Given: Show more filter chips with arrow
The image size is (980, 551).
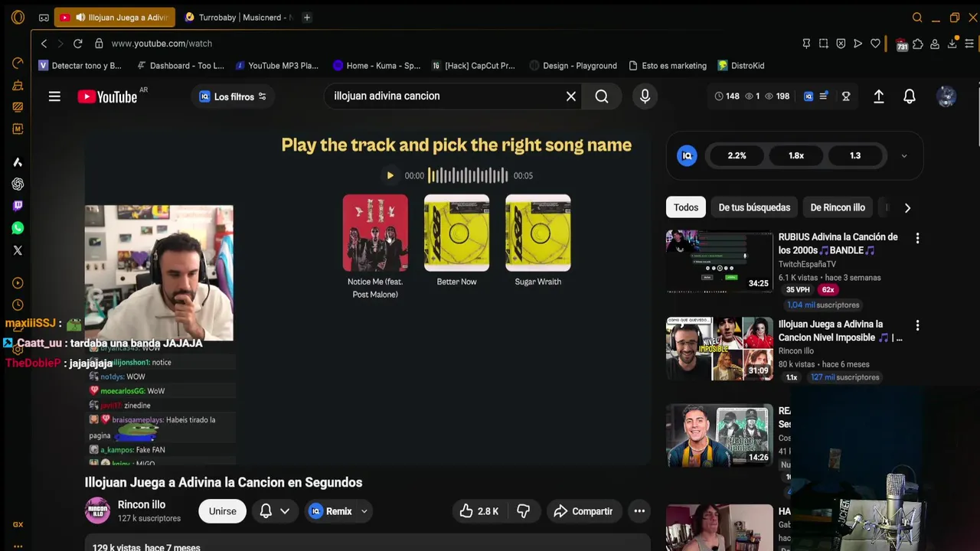Looking at the screenshot, I should click(x=907, y=207).
